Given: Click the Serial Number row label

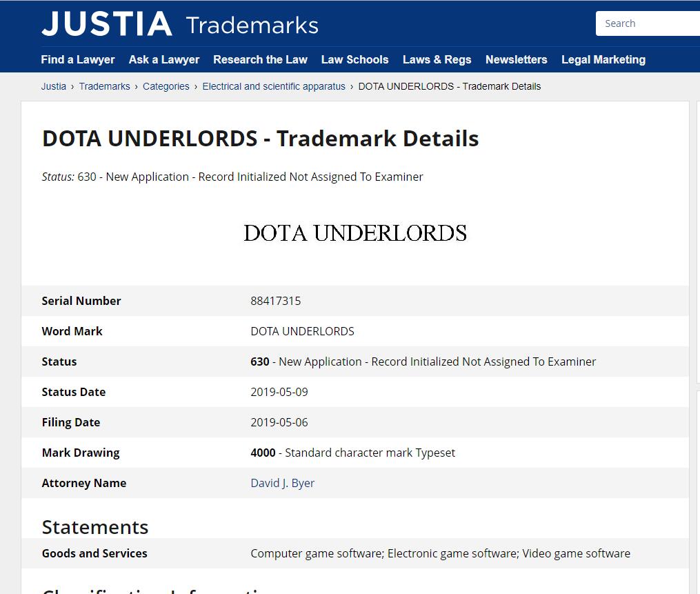Looking at the screenshot, I should 81,301.
